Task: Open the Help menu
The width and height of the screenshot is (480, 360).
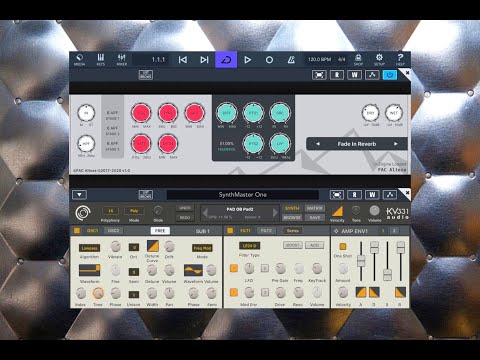Action: tap(400, 60)
